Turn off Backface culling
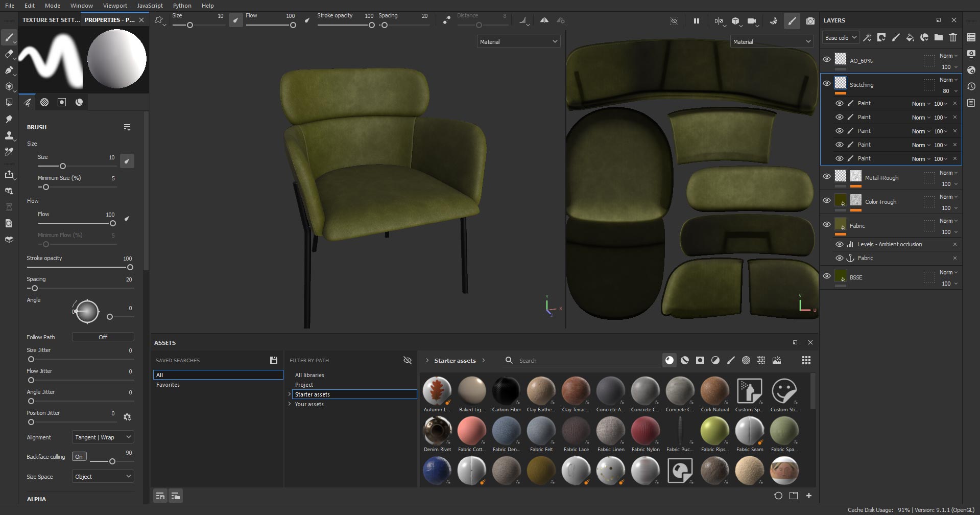 coord(79,456)
